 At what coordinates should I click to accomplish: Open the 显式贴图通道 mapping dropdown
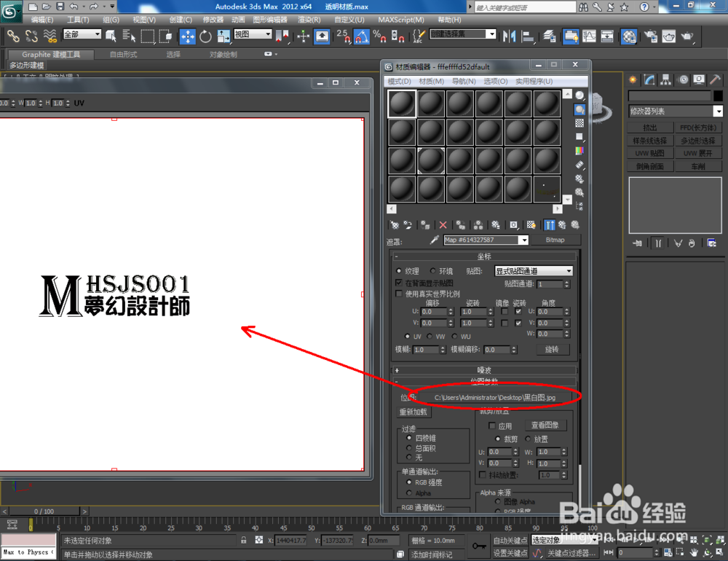click(534, 271)
